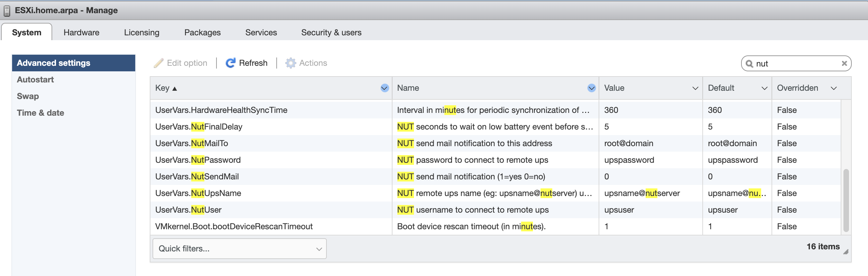Viewport: 868px width, 276px height.
Task: Click 'NUT password to connect to remote ups'
Action: coord(473,160)
